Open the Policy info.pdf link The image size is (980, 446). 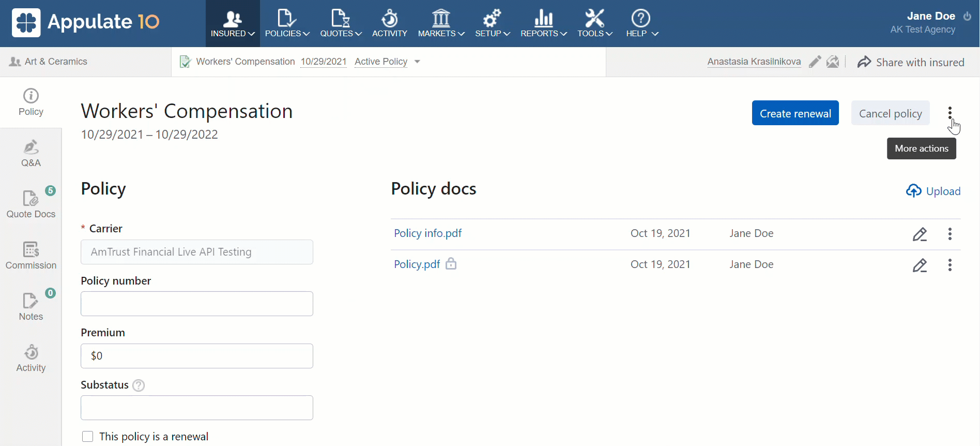coord(427,233)
